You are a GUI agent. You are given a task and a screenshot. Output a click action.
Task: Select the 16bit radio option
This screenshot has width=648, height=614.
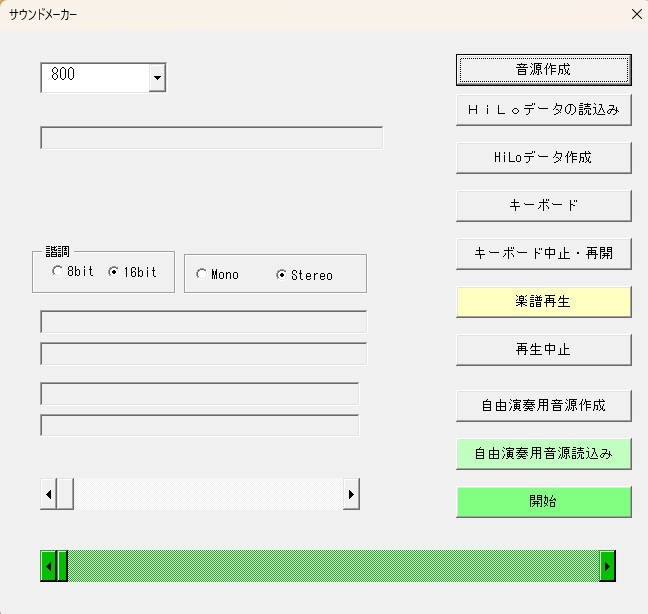pos(113,272)
